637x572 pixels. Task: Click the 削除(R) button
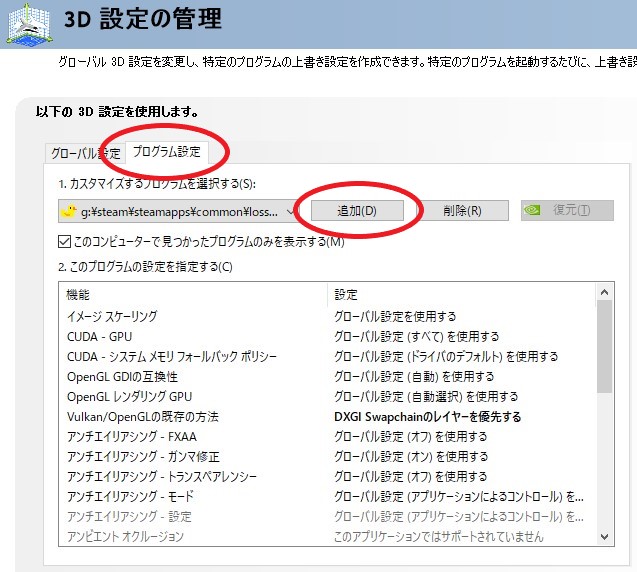(x=462, y=210)
